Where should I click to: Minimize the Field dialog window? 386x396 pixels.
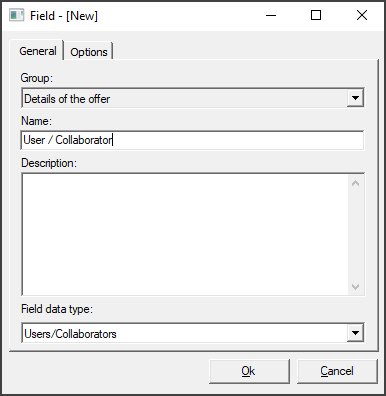[x=271, y=15]
